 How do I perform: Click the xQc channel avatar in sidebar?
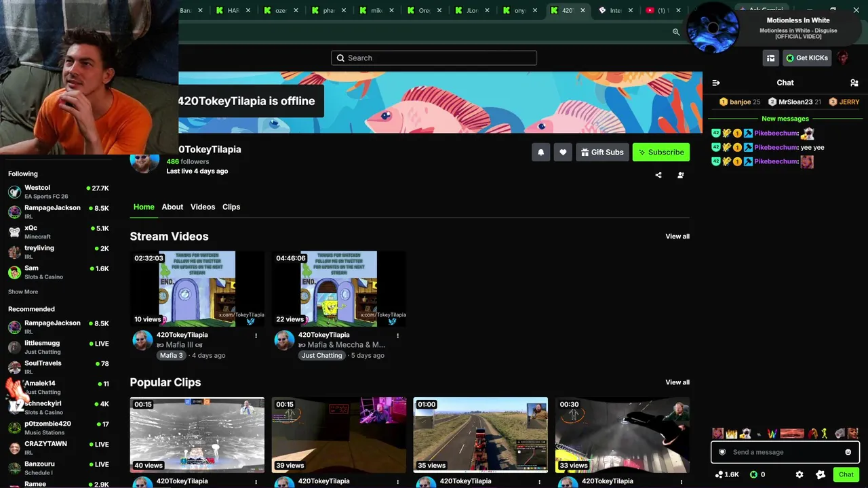click(x=14, y=232)
